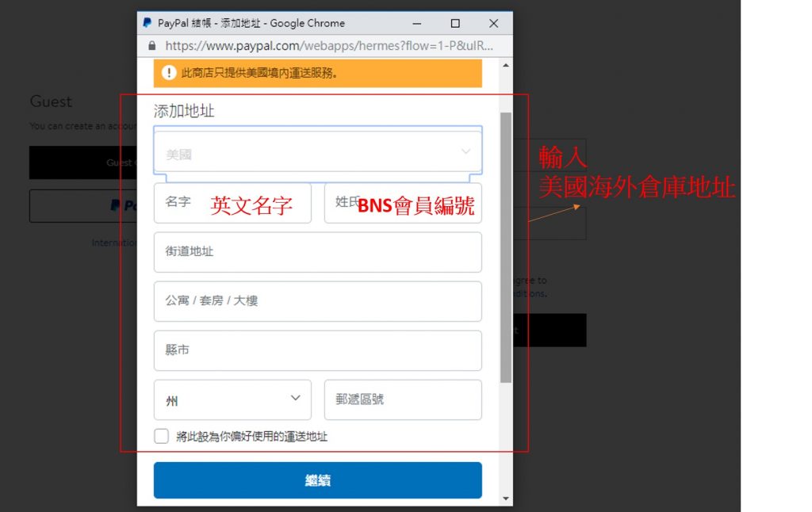Select the 姓氏 last name field

(x=403, y=203)
